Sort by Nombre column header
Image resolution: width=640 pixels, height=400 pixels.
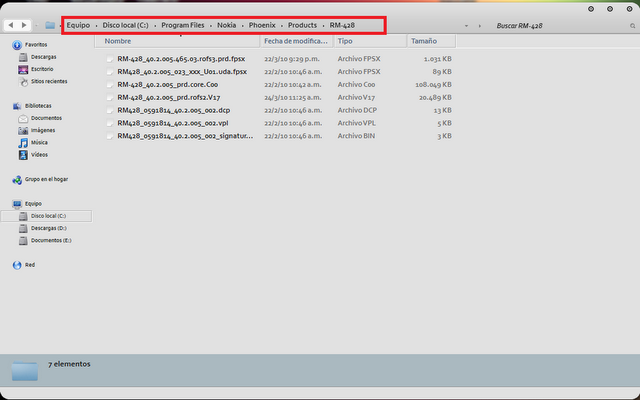pos(178,41)
